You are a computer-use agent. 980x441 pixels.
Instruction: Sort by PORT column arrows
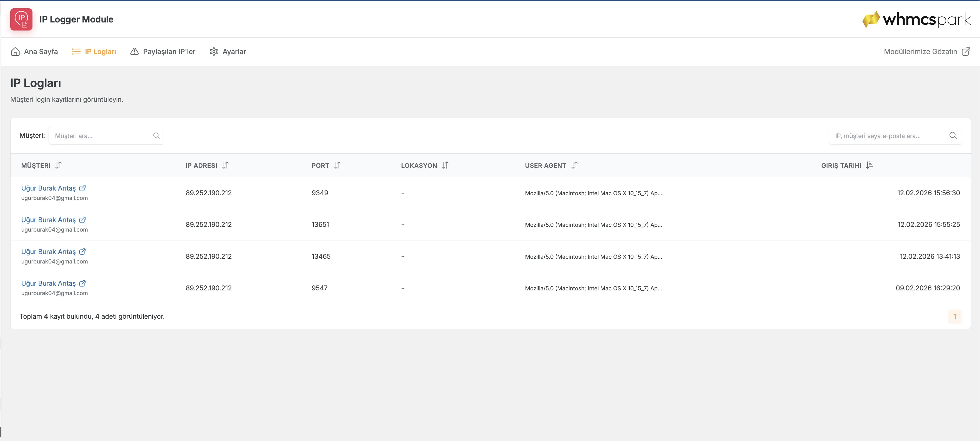click(337, 165)
